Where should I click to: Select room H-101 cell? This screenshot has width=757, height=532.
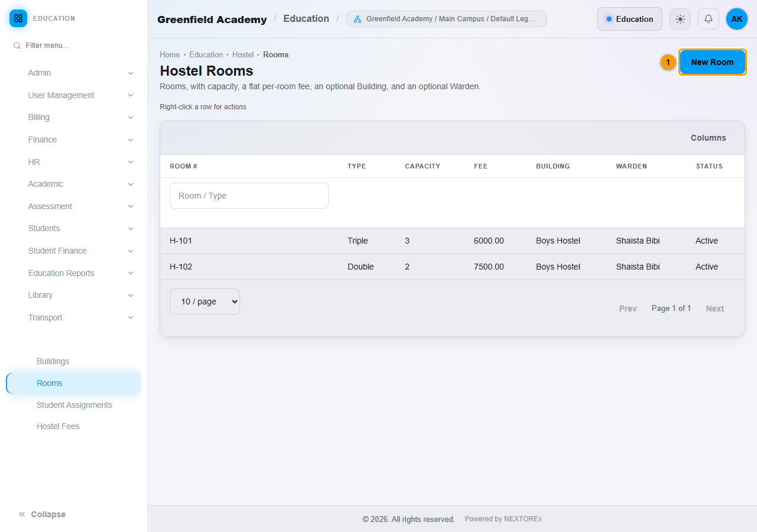[181, 241]
